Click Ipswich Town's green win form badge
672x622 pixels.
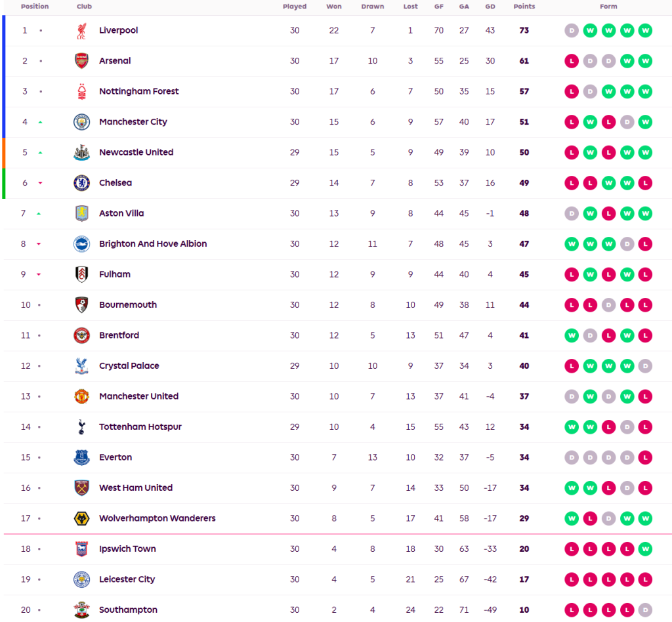(x=645, y=549)
